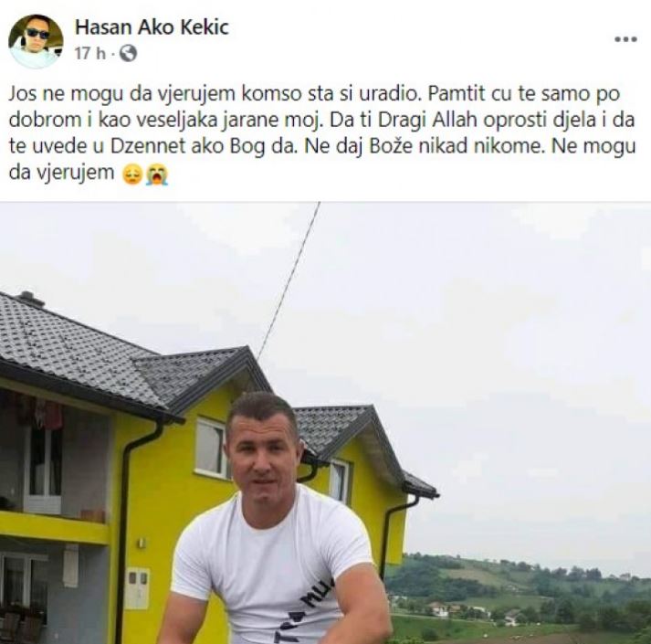Open the attached photo of the man
Screen dimensions: 651x644
click(x=325, y=423)
